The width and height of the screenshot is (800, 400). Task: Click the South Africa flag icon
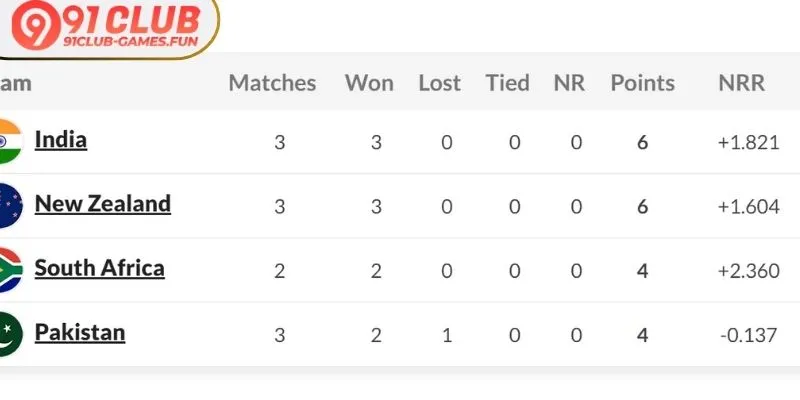pyautogui.click(x=9, y=269)
